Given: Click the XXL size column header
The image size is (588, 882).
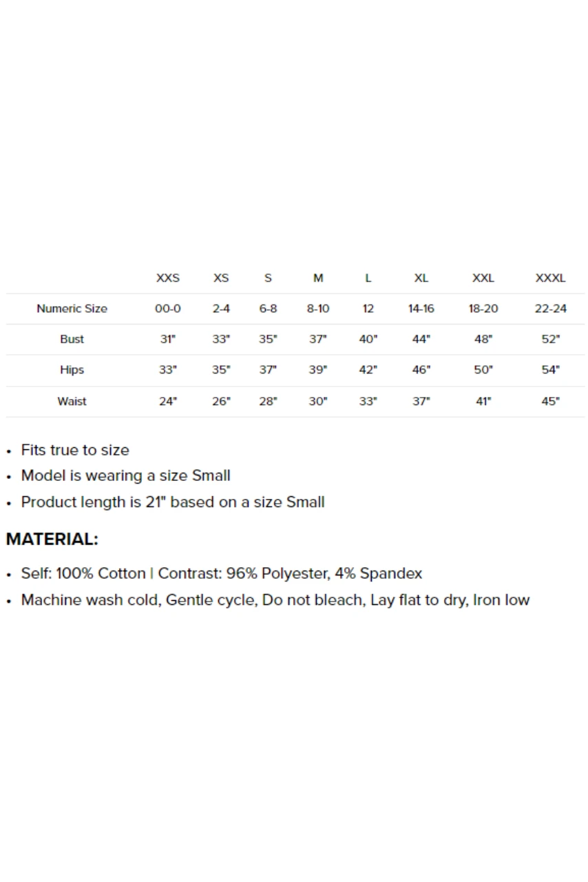Looking at the screenshot, I should click(483, 278).
